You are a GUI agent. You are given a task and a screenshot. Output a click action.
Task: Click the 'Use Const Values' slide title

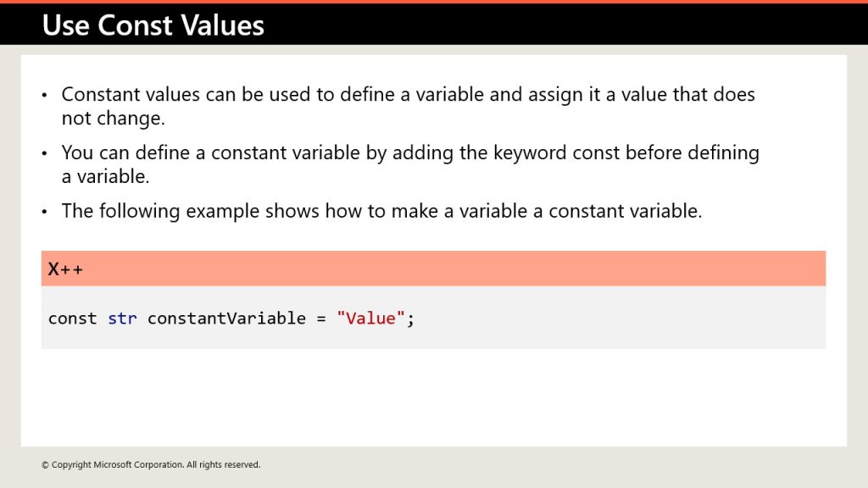point(153,25)
